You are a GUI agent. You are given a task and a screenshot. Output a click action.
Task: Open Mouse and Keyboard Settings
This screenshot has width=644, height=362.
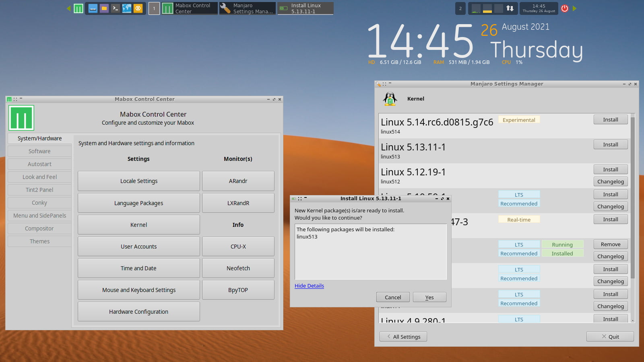coord(139,290)
